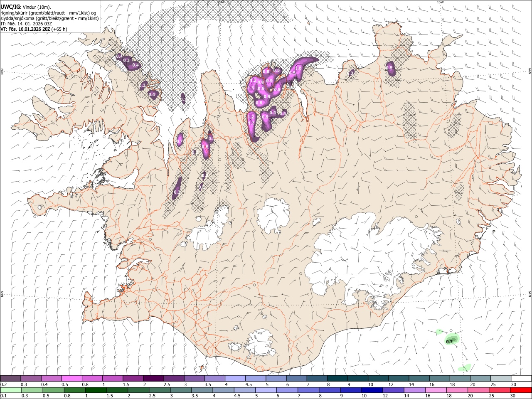
Task: Pick the medium green swatch between 0.5 and 0.8, lower legend
Action: click(53, 390)
